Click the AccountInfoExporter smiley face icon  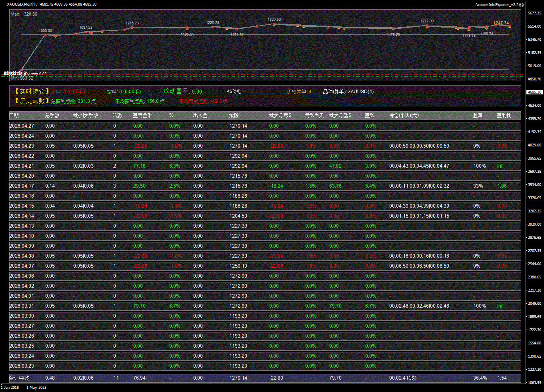pos(521,4)
